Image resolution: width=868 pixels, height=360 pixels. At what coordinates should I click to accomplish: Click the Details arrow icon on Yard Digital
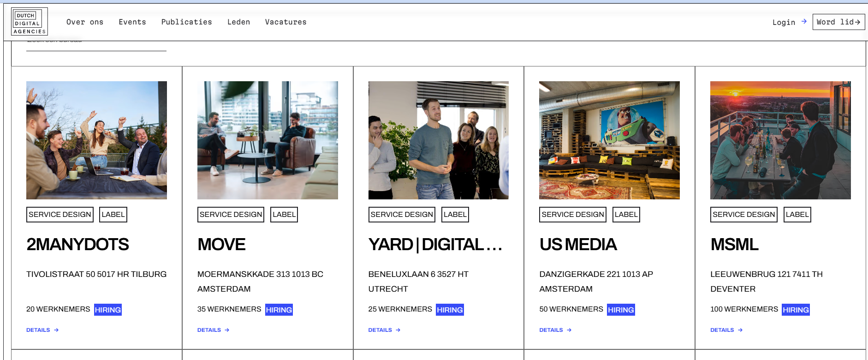pyautogui.click(x=398, y=330)
